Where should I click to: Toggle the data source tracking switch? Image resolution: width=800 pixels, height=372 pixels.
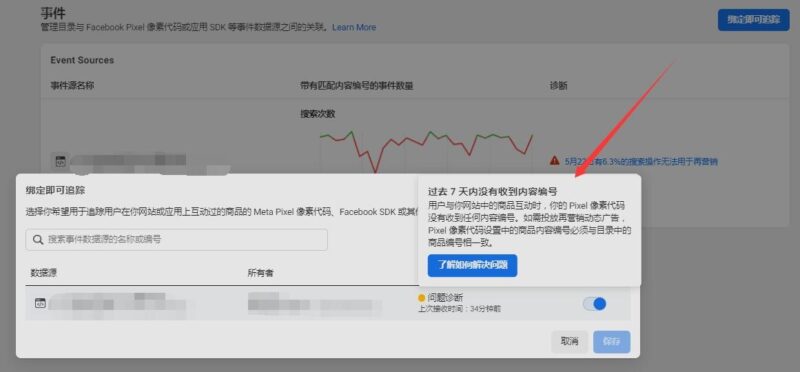(594, 304)
